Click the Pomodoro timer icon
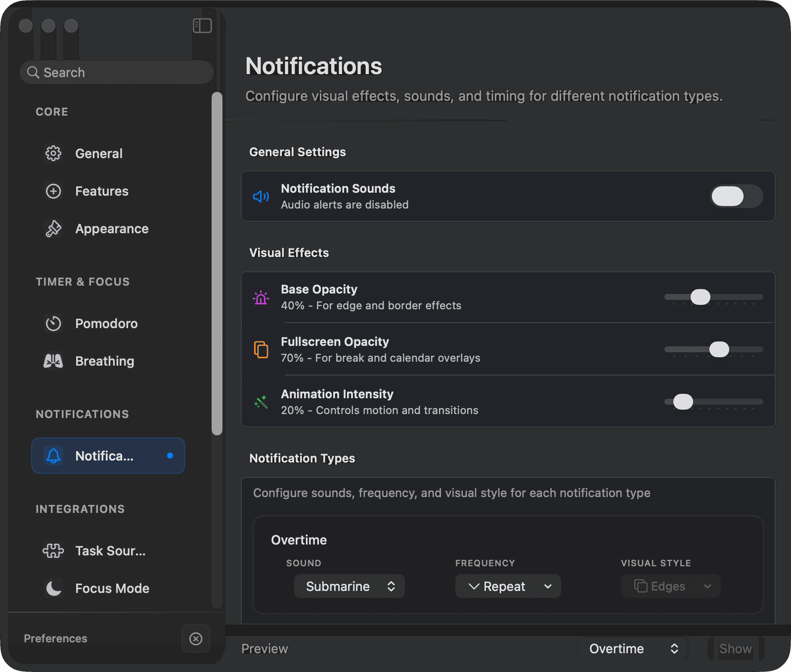The height and width of the screenshot is (672, 791). click(53, 323)
